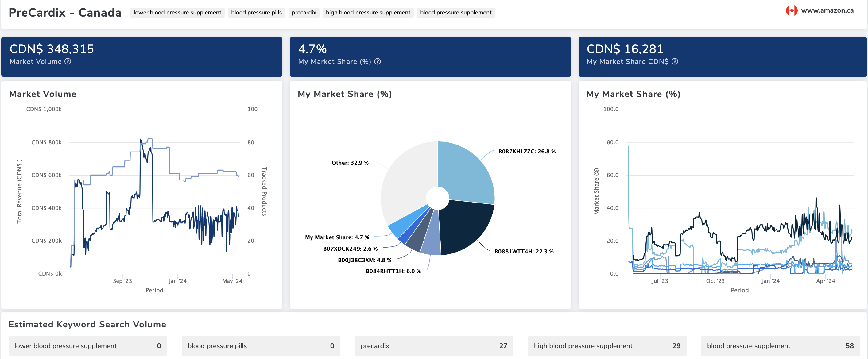Click the 'B084RHTT1H: 6.0 %' label
This screenshot has width=868, height=359.
393,271
